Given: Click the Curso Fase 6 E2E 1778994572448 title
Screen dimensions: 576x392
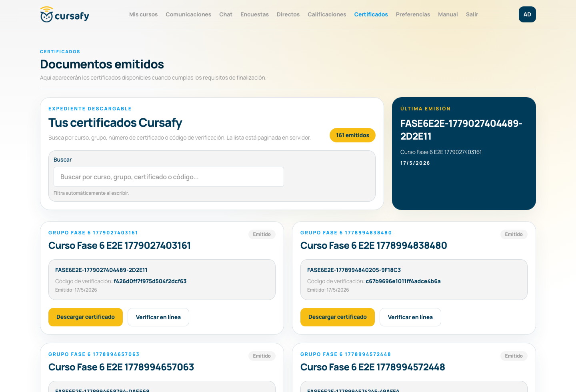Looking at the screenshot, I should point(373,367).
